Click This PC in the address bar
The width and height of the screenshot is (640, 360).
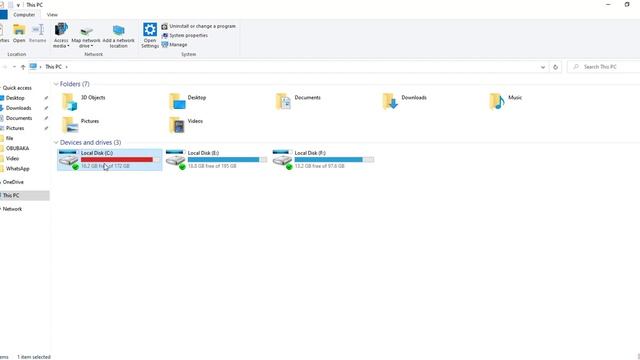coord(53,67)
